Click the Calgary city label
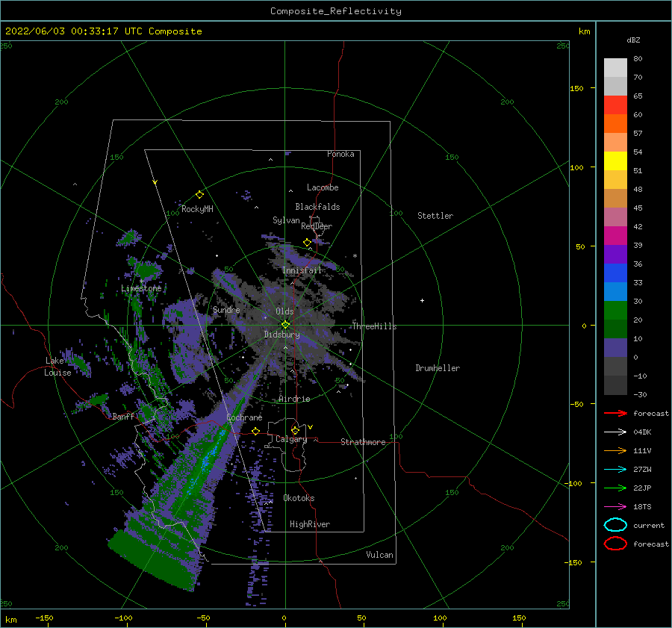 [x=291, y=439]
